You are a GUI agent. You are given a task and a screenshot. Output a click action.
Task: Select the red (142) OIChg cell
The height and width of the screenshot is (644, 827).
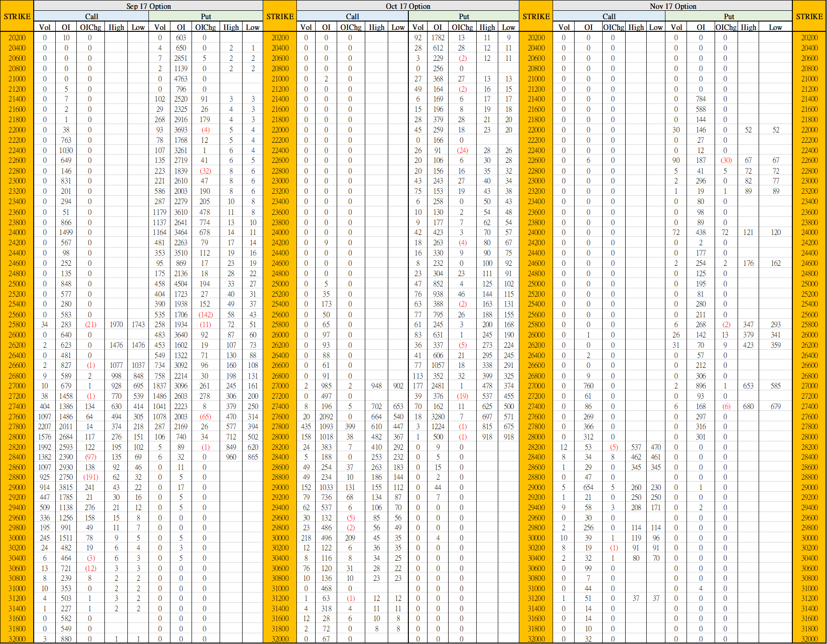(x=206, y=315)
